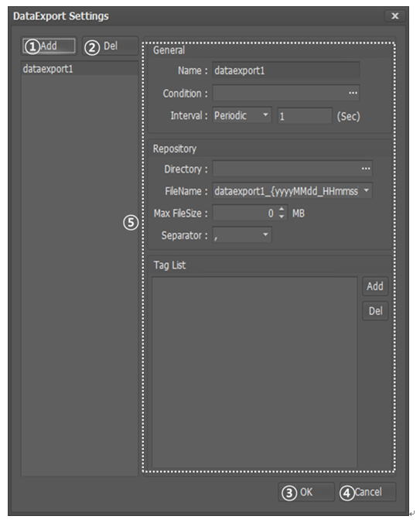Click the Interval seconds value field
This screenshot has height=523, width=420.
[x=305, y=116]
